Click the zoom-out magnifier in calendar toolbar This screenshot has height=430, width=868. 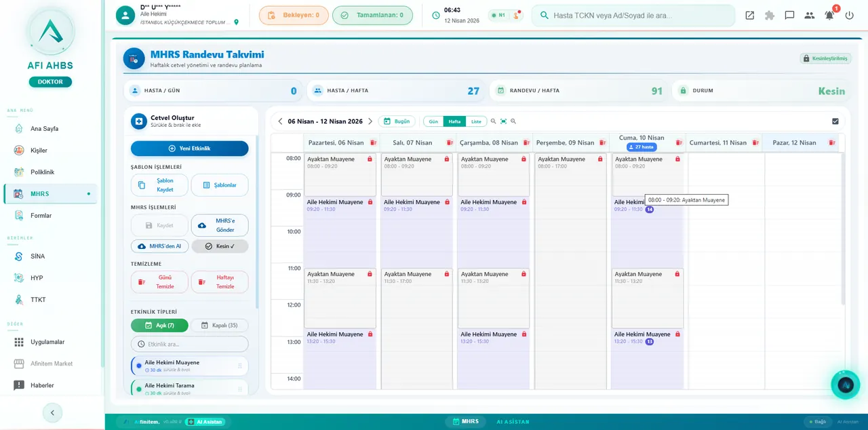[x=494, y=121]
